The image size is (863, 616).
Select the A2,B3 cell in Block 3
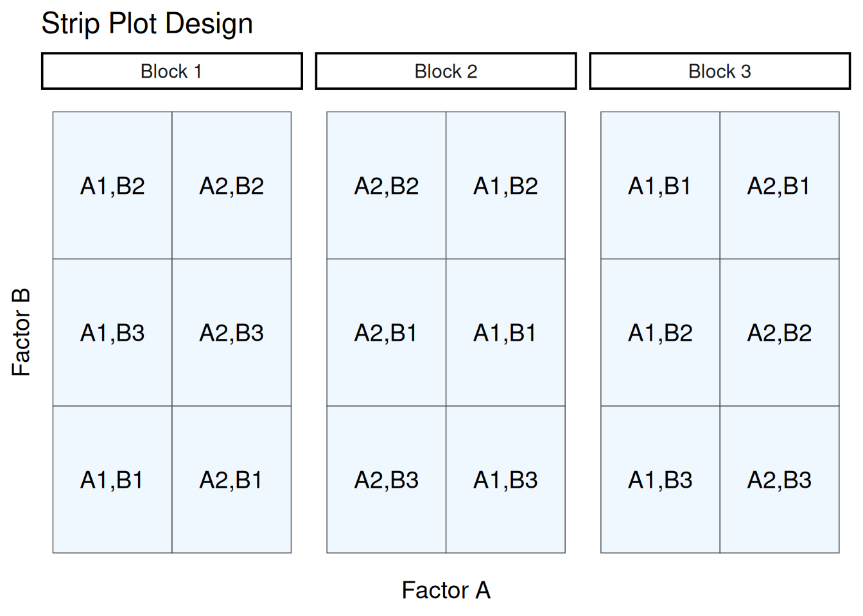click(x=779, y=479)
